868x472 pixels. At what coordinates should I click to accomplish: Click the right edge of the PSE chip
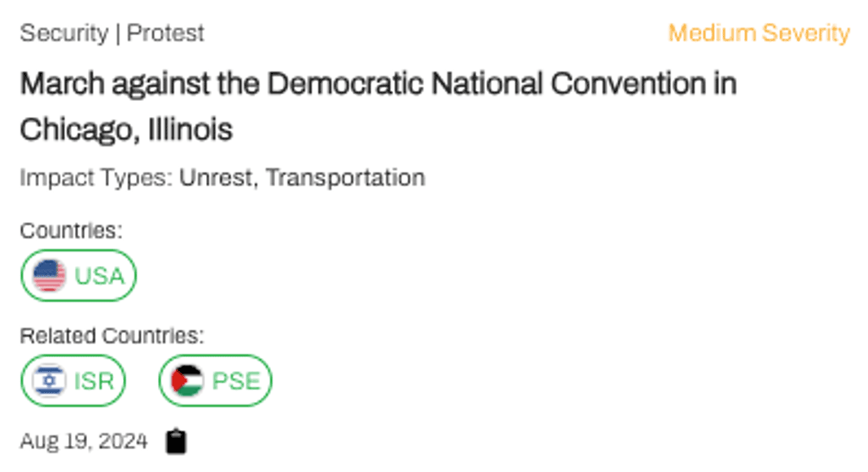[266, 380]
